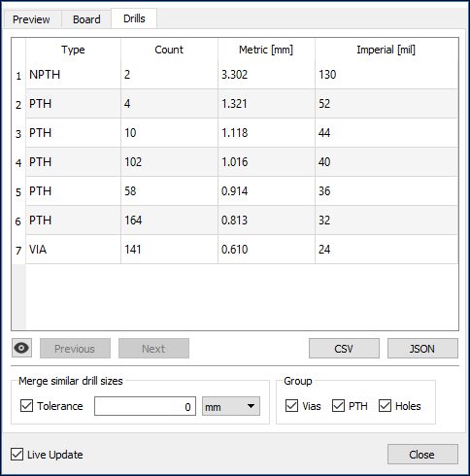Open the mm units dropdown
Viewport: 470px width, 476px height.
[x=231, y=406]
